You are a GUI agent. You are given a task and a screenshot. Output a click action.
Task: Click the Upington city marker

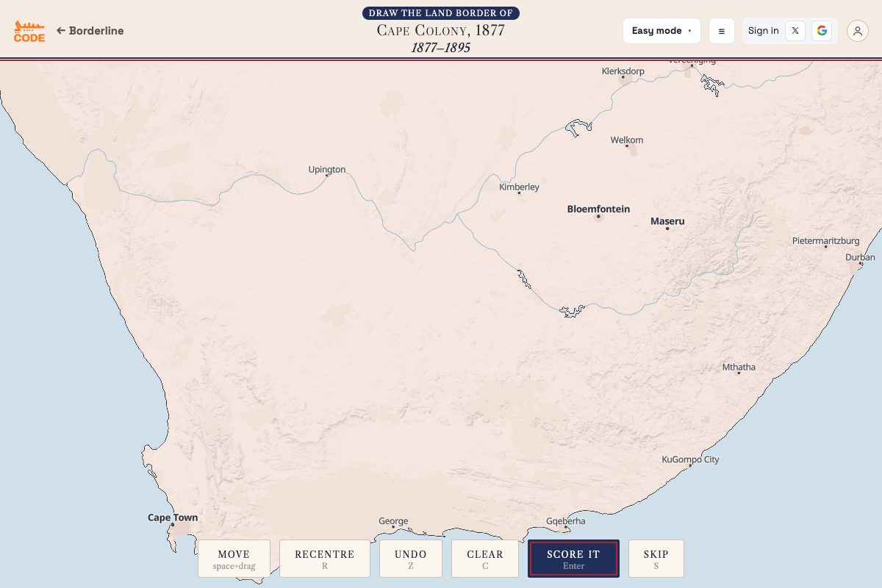click(x=327, y=175)
